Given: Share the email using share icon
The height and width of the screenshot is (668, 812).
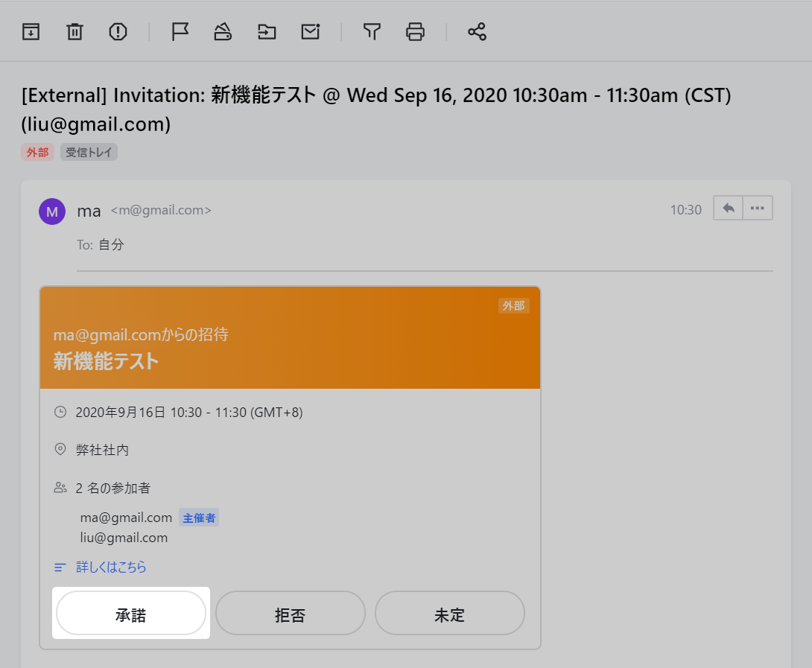Looking at the screenshot, I should pyautogui.click(x=477, y=31).
